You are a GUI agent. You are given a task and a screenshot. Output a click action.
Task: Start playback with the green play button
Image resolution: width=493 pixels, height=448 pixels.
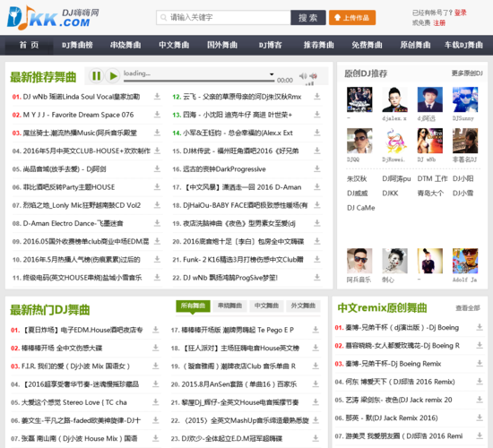coord(113,76)
